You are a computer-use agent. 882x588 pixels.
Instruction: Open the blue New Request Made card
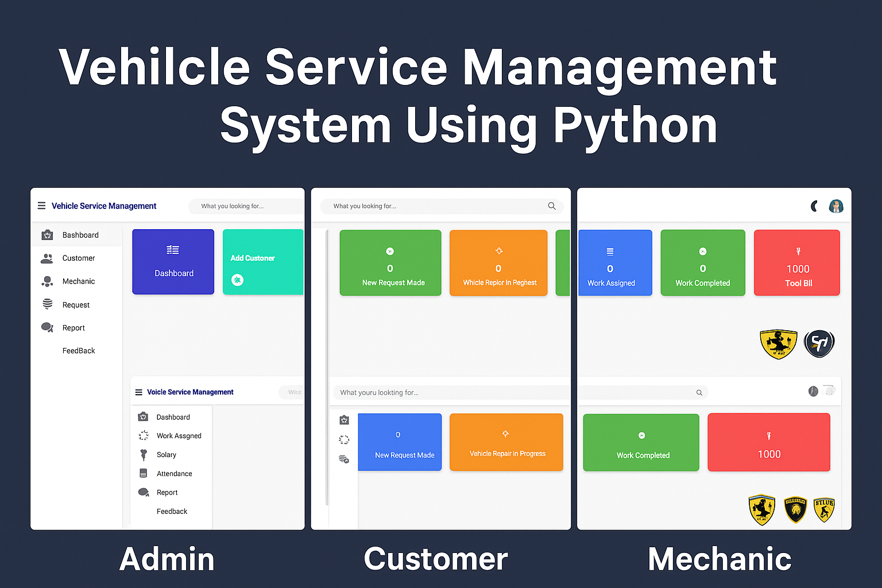pos(400,442)
